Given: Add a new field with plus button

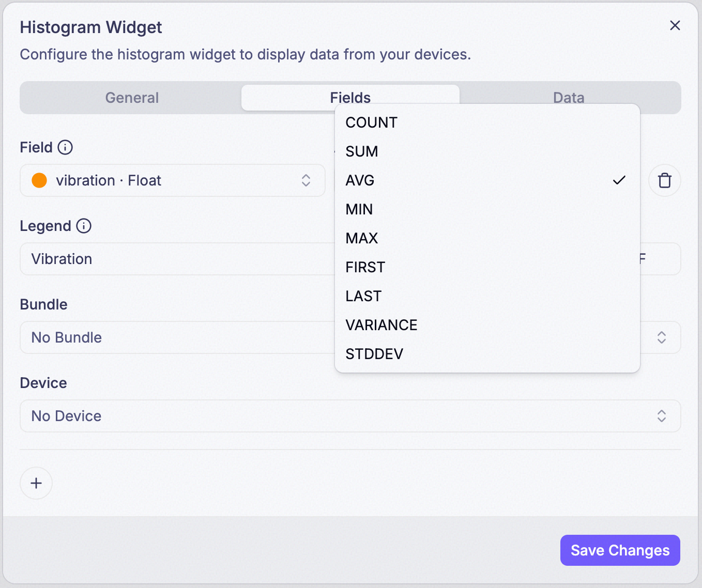Looking at the screenshot, I should pyautogui.click(x=36, y=483).
